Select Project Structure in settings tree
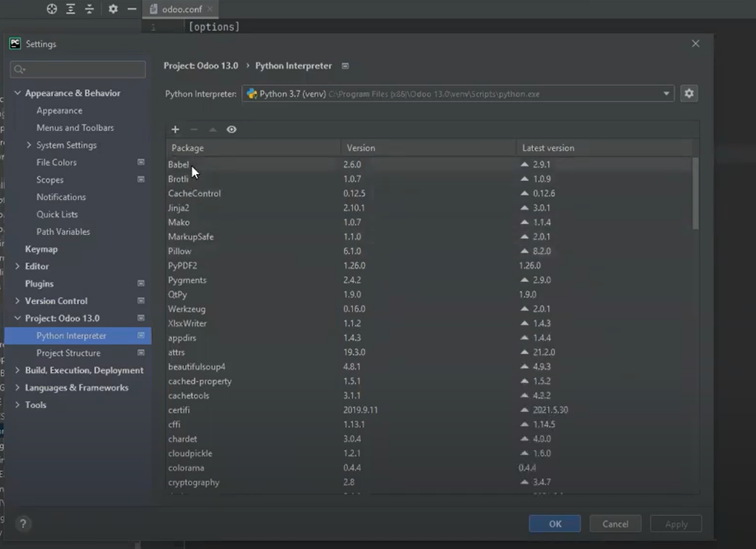 (69, 353)
